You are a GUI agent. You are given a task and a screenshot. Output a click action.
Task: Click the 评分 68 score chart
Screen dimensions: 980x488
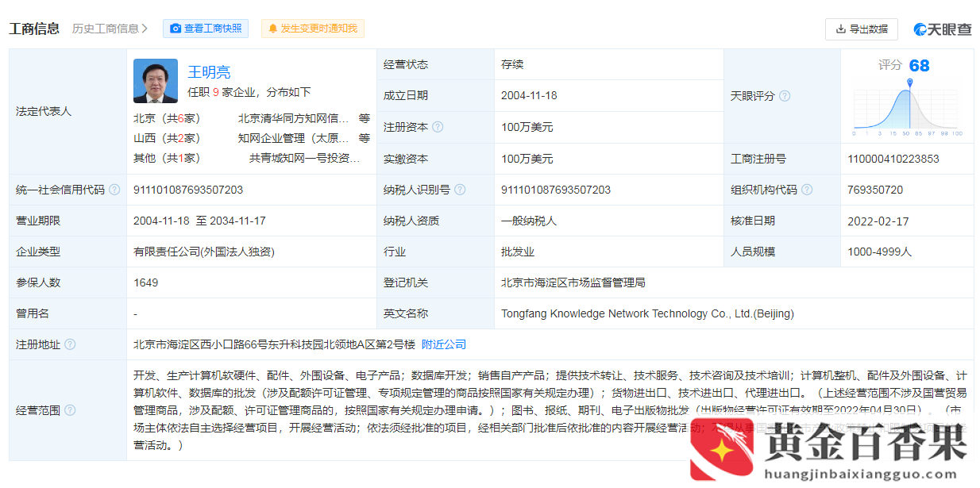pos(908,97)
